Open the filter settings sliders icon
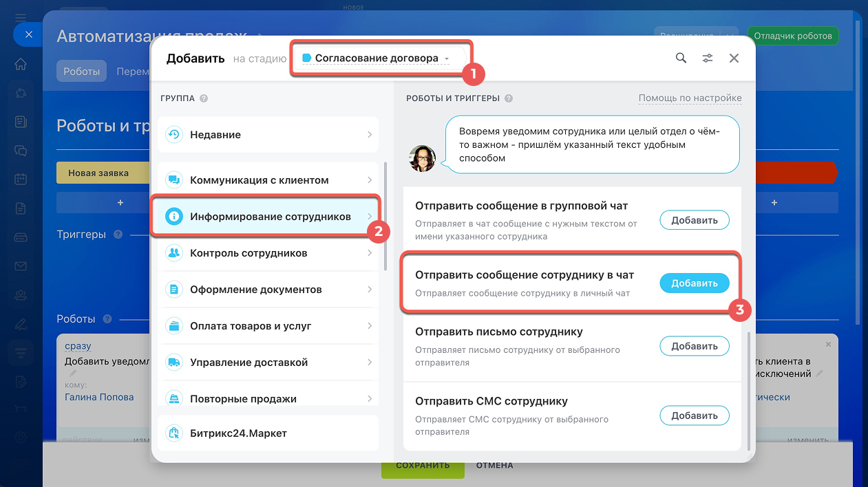Screen dimensions: 868x487 (x=708, y=58)
